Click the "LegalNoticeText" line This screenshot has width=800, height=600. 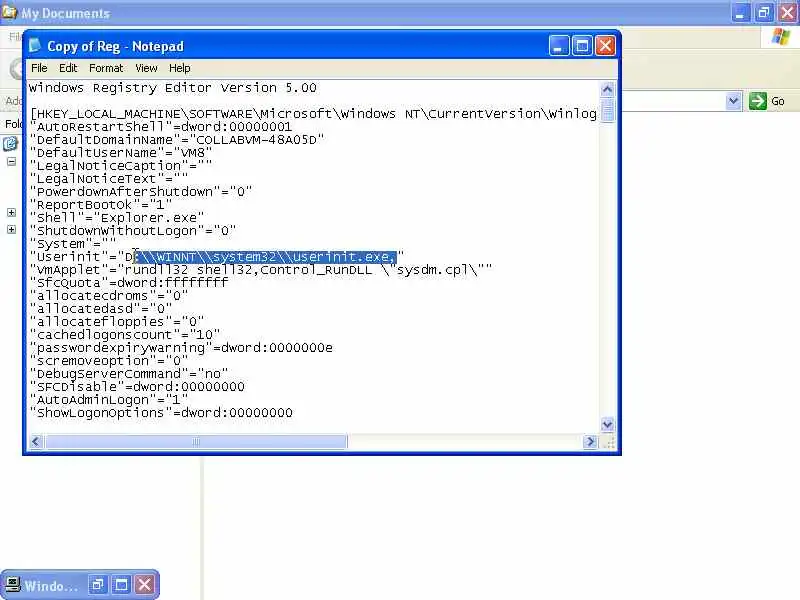coord(109,179)
